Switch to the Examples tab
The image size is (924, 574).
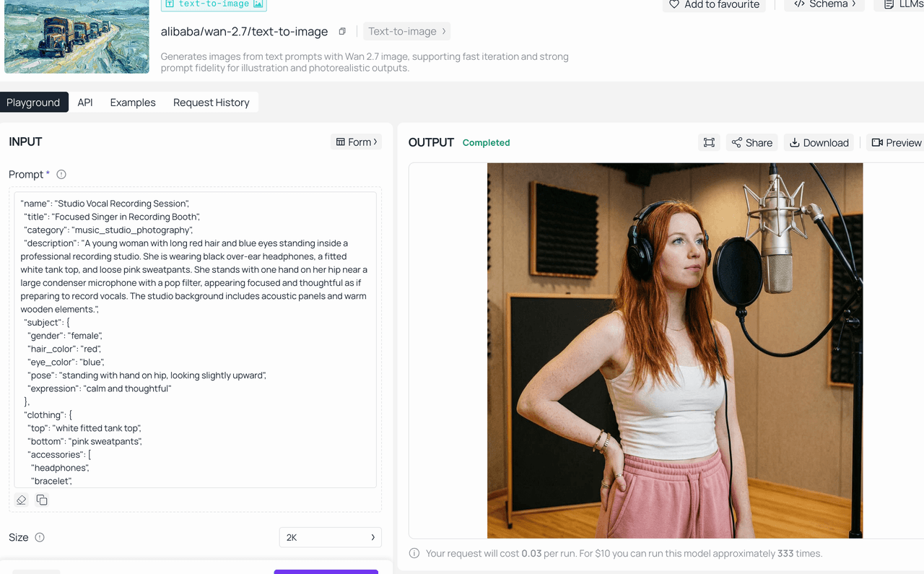(133, 103)
